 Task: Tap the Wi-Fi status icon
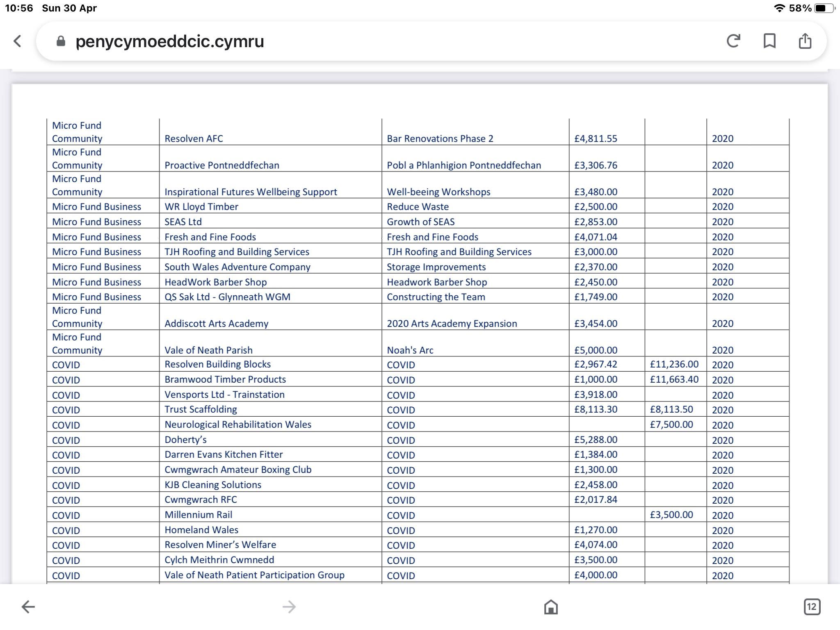[x=779, y=8]
